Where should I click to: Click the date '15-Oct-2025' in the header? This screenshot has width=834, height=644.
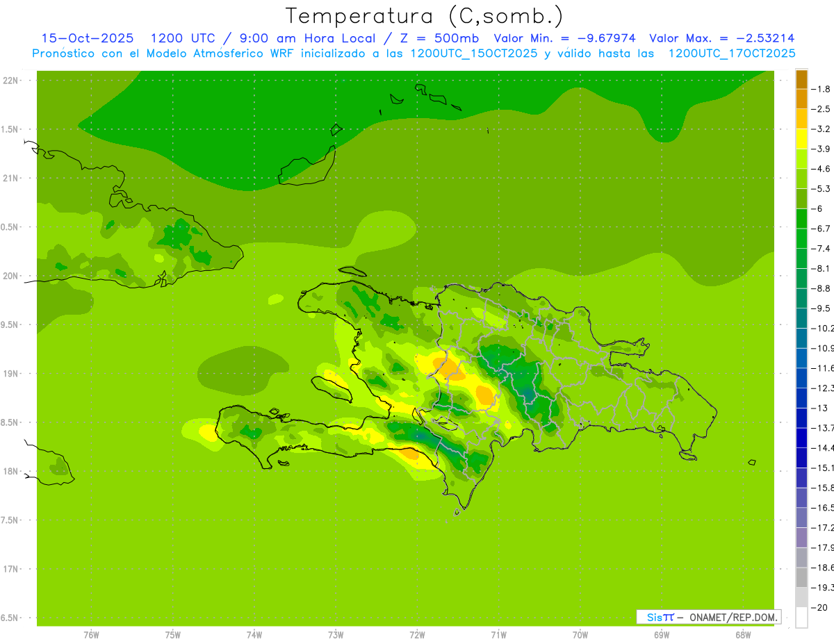pyautogui.click(x=88, y=38)
